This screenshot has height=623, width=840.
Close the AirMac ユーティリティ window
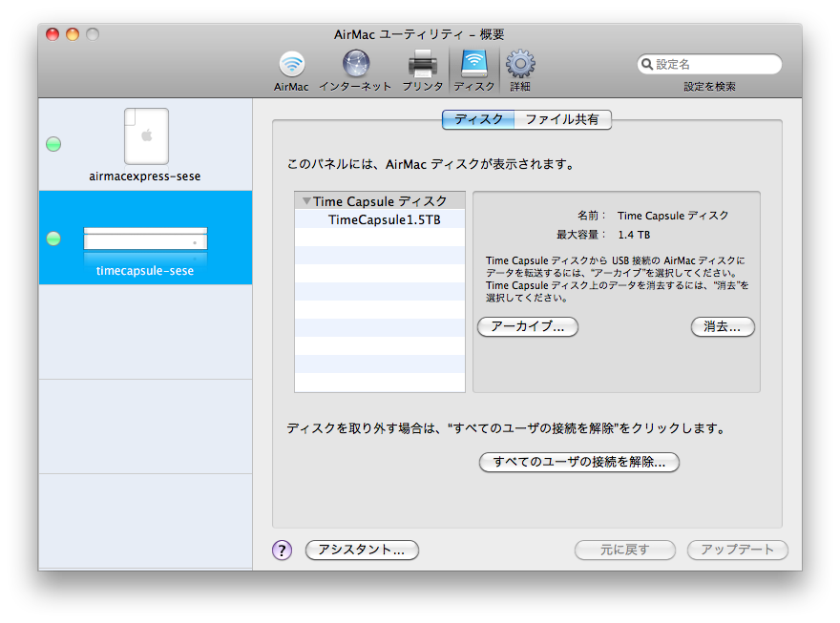pos(52,34)
